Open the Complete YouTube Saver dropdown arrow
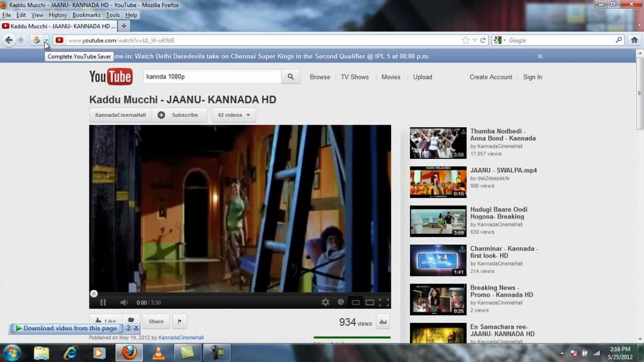644x362 pixels. pyautogui.click(x=46, y=40)
